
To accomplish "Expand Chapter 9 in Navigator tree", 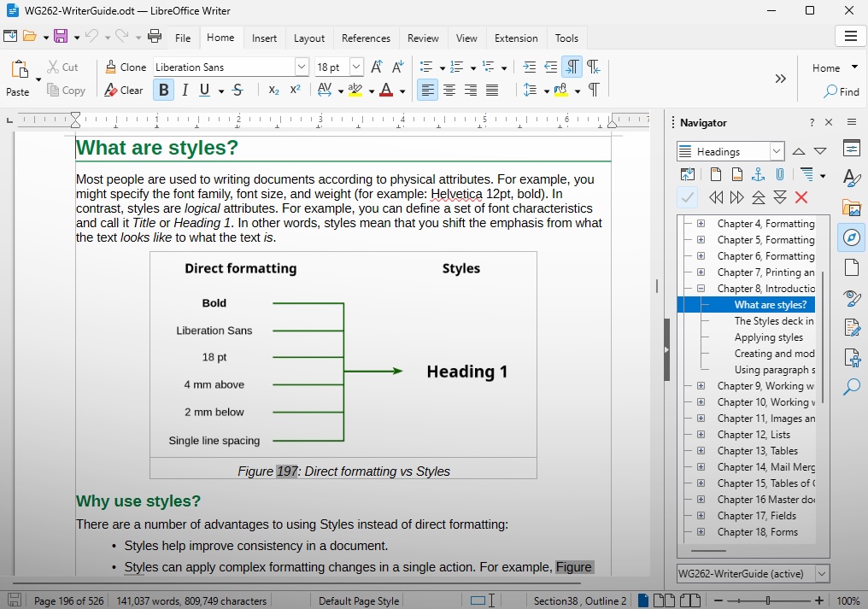I will (701, 386).
